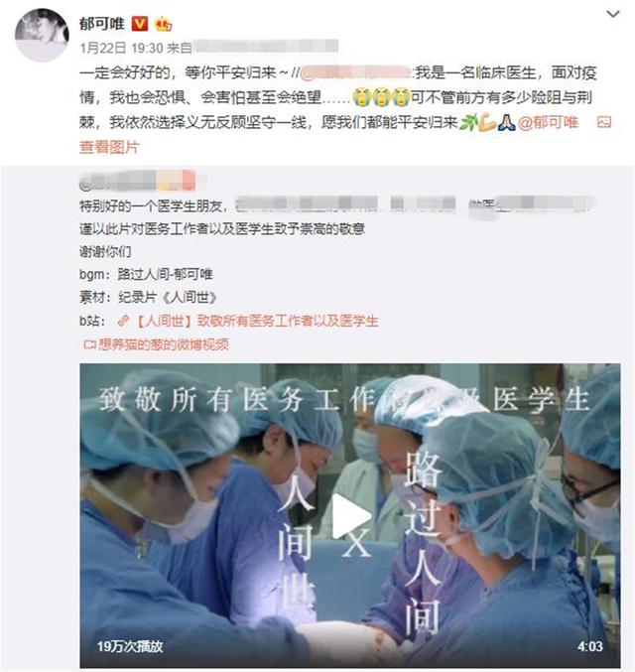Image resolution: width=635 pixels, height=672 pixels.
Task: Click the 查看图片 link
Action: click(110, 147)
